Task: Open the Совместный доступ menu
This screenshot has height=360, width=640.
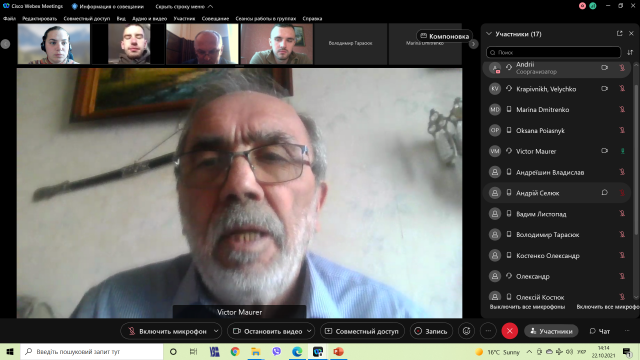Action: [87, 18]
